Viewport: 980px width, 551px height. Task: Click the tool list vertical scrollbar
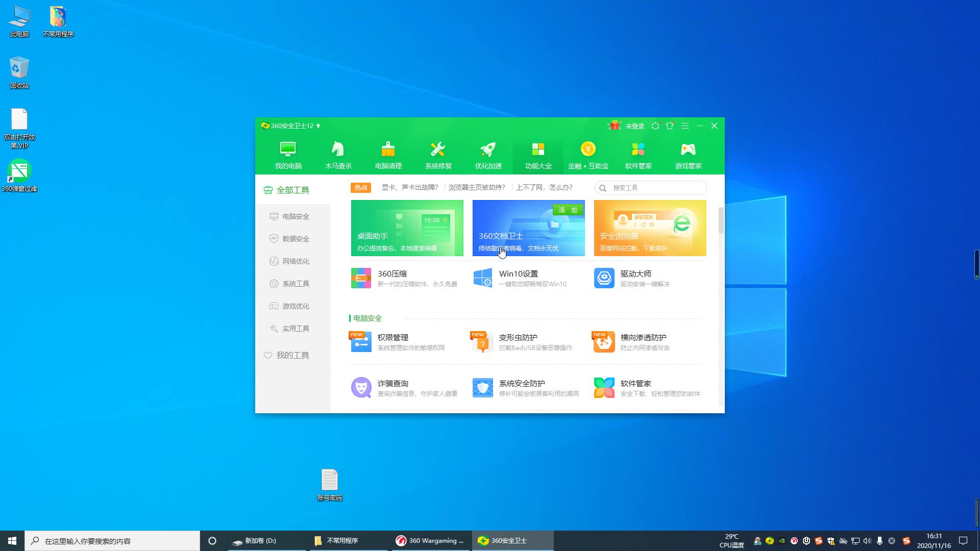click(x=721, y=220)
